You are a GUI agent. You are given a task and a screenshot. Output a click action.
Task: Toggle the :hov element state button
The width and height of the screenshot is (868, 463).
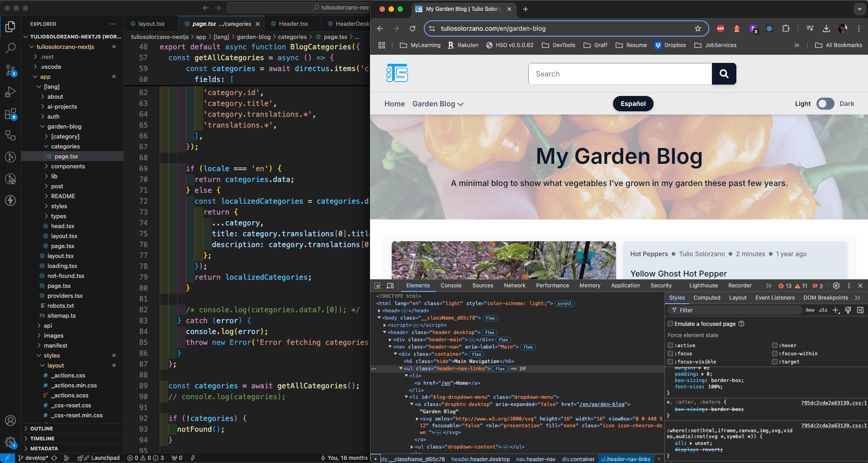tap(810, 310)
